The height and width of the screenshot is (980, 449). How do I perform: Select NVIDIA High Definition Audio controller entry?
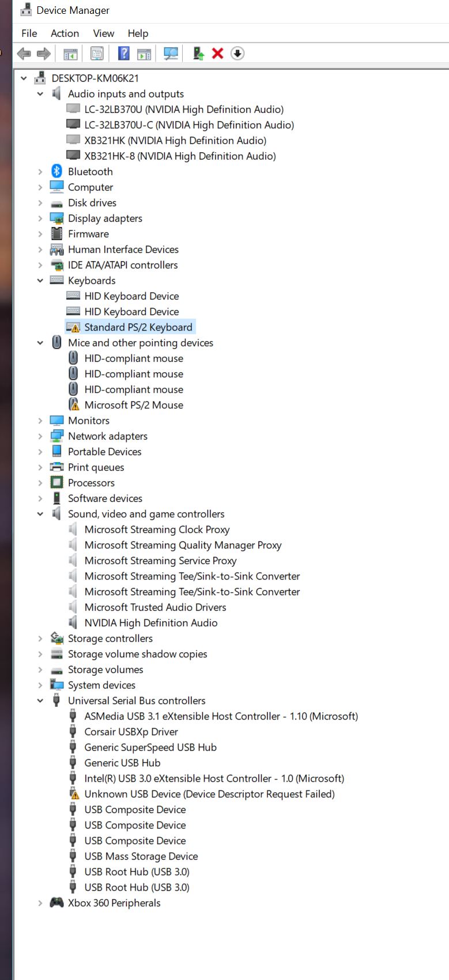pyautogui.click(x=151, y=623)
